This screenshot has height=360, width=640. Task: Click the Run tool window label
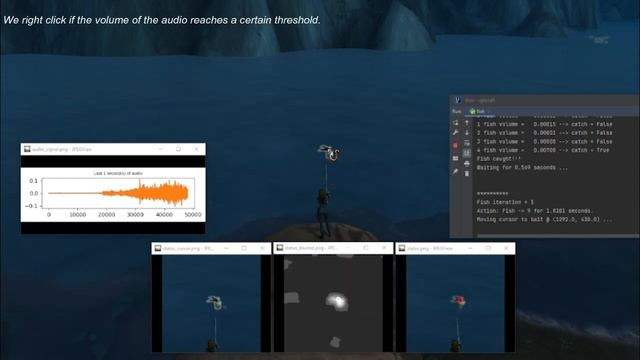[456, 111]
